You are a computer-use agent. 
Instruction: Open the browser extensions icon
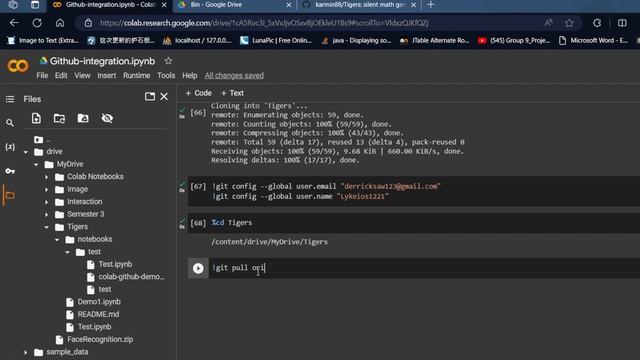point(597,23)
